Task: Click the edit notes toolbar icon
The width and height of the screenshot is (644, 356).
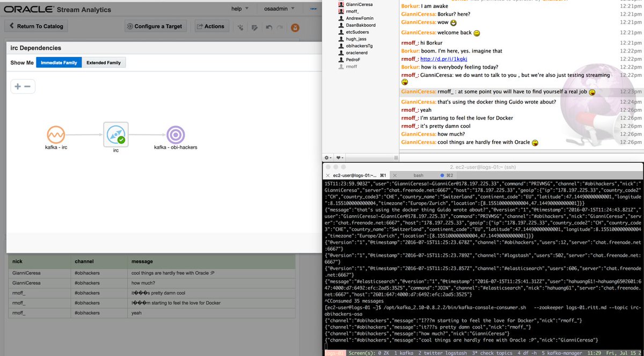Action: click(x=255, y=27)
